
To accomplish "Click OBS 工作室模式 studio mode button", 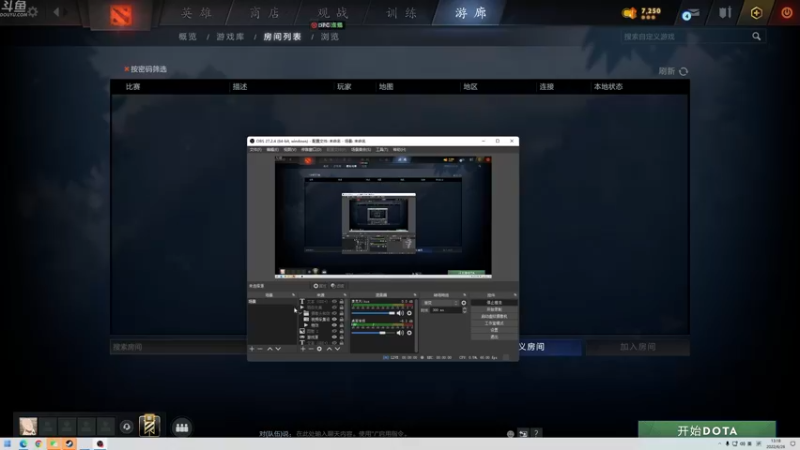I will tap(494, 323).
